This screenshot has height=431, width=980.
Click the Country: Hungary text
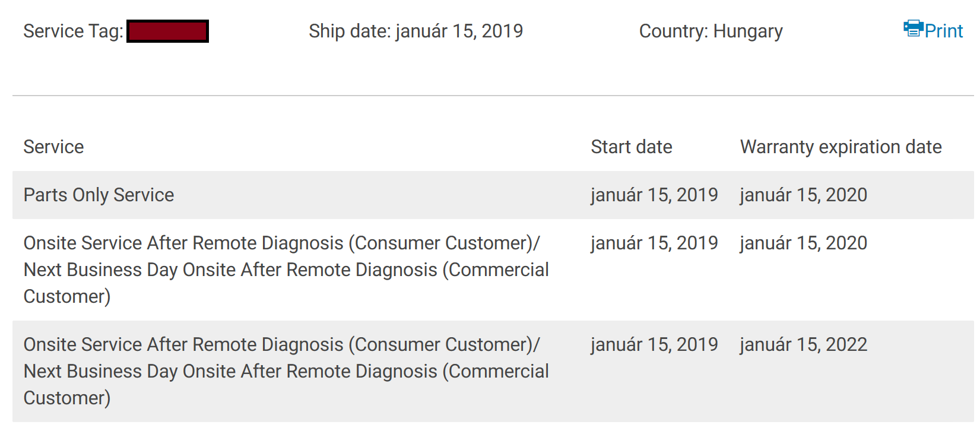point(711,31)
